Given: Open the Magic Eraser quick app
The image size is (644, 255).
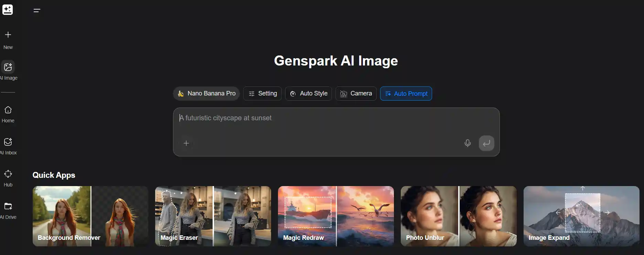Looking at the screenshot, I should click(213, 216).
